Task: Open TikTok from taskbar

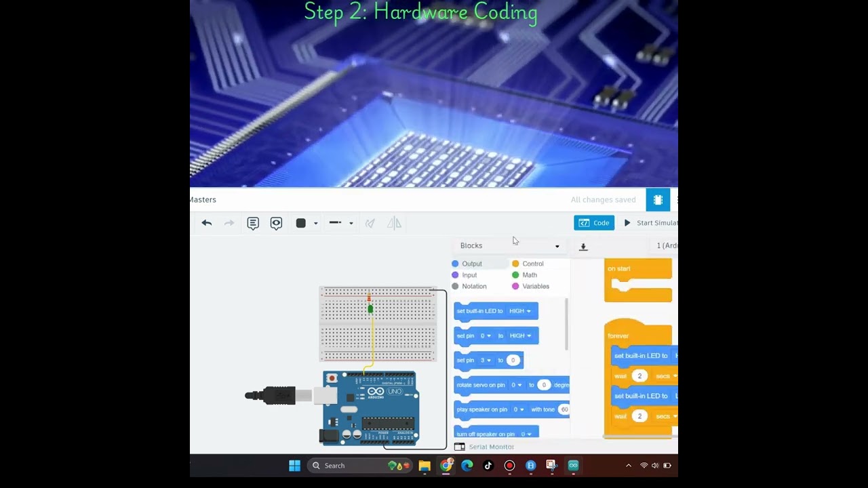Action: click(488, 466)
